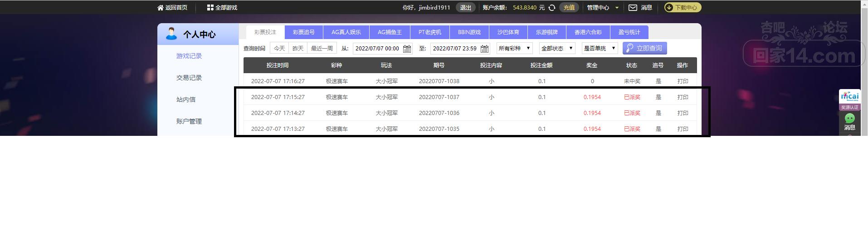Image resolution: width=868 pixels, height=249 pixels.
Task: Switch to the 乐游棋牌 tab
Action: [x=547, y=32]
